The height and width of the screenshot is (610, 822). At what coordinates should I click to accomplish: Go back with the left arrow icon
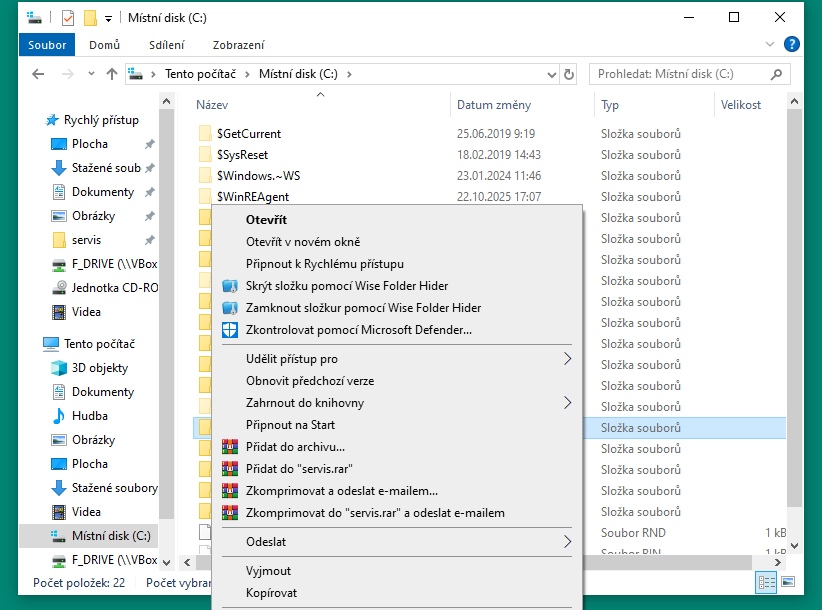click(x=38, y=74)
